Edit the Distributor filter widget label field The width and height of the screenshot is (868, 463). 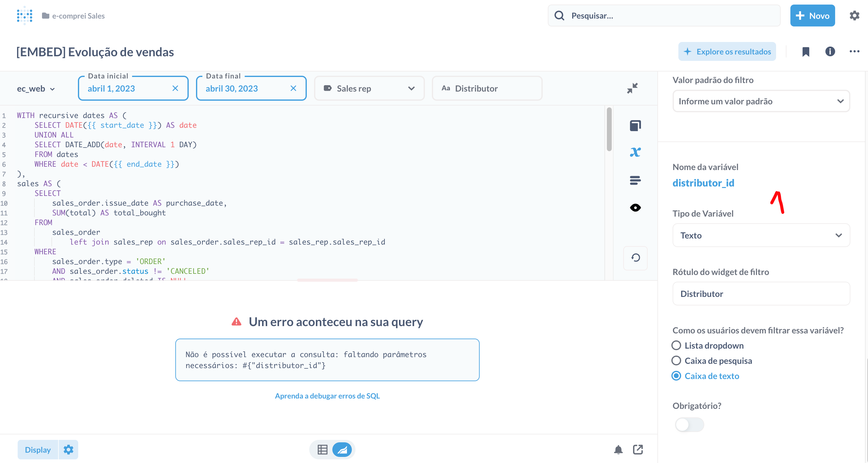pos(761,293)
